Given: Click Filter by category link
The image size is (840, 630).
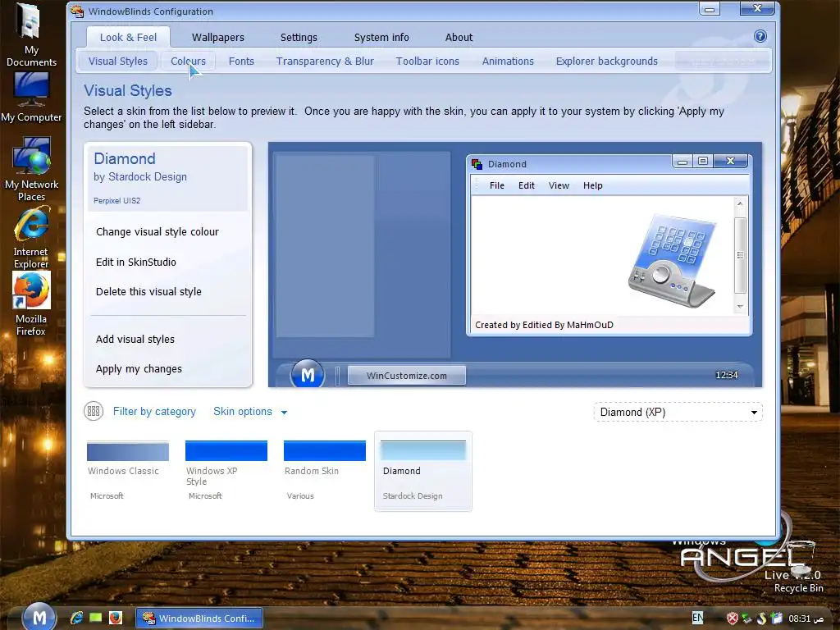Looking at the screenshot, I should [x=154, y=412].
